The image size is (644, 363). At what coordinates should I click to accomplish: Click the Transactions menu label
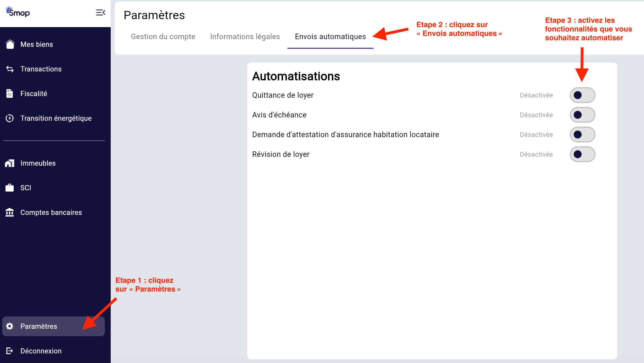(x=41, y=69)
